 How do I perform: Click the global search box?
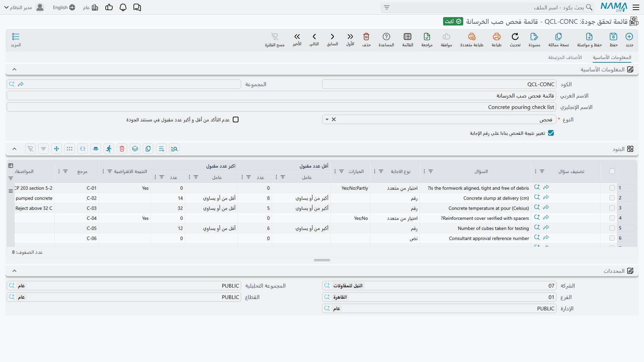(487, 7)
